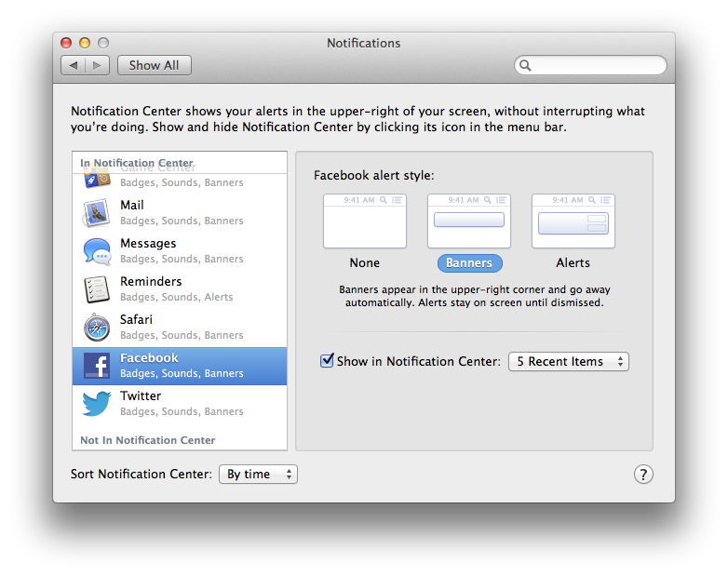Screen dimensions: 728x576
Task: Toggle Show in Notification Center checkbox
Action: pos(327,360)
